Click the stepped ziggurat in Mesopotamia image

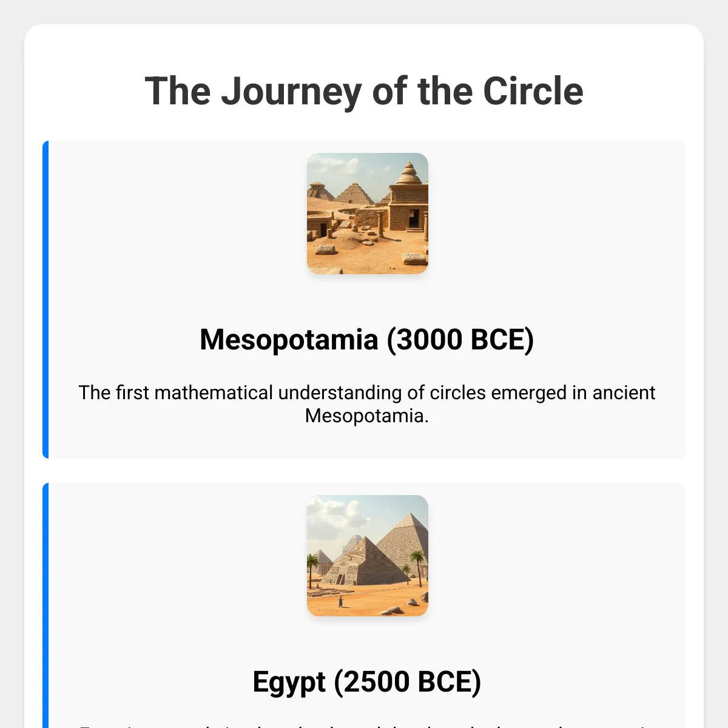355,194
